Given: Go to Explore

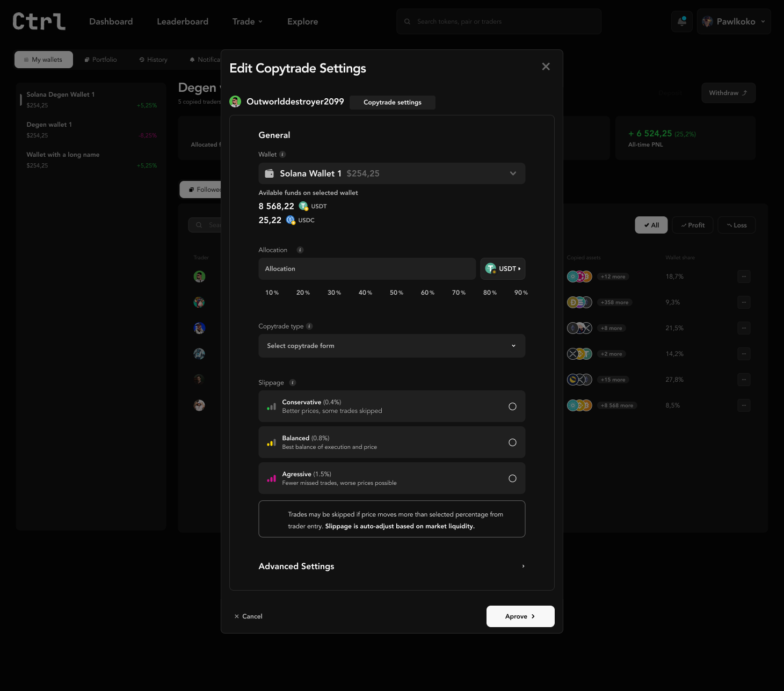Looking at the screenshot, I should (303, 21).
